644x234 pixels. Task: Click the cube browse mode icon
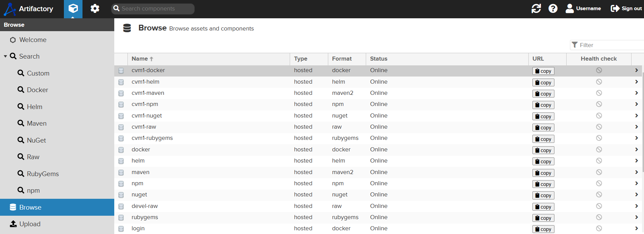(73, 8)
